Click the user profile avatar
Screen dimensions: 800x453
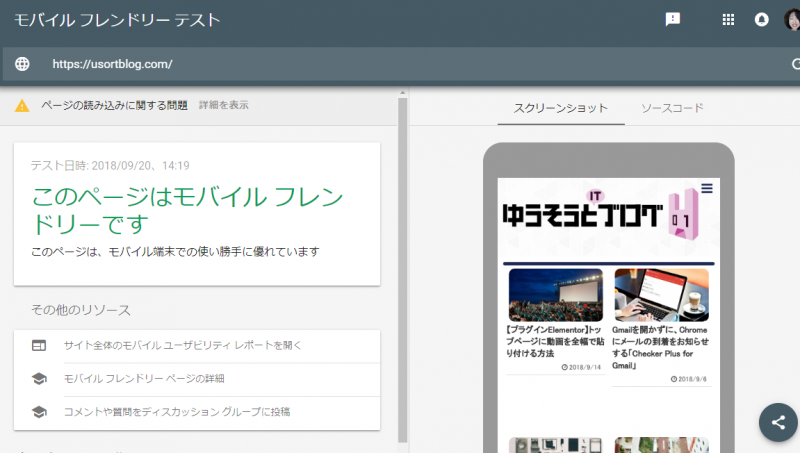point(792,19)
